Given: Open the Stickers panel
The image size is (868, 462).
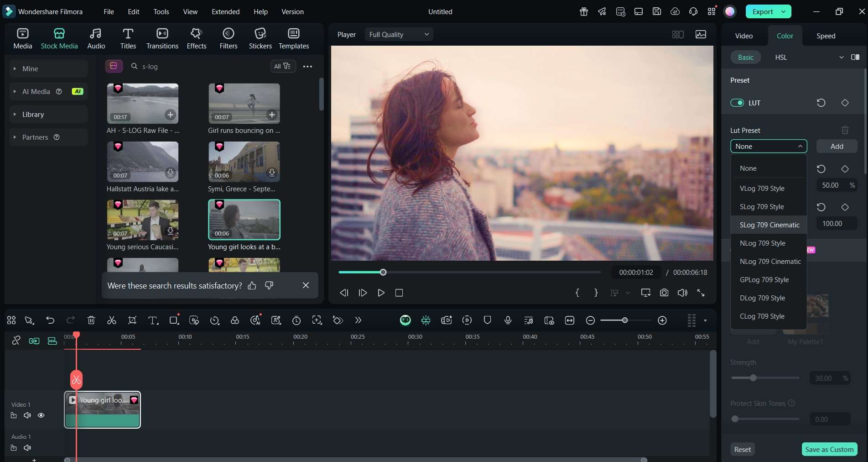Looking at the screenshot, I should [x=260, y=38].
